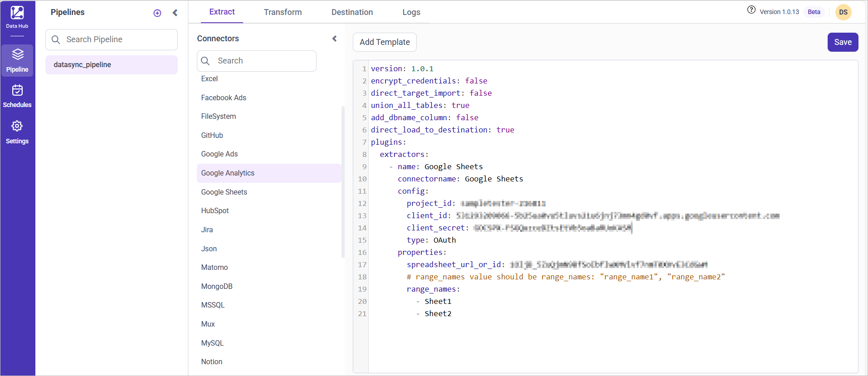Screen dimensions: 868x376
Task: Switch to the Transform tab
Action: pyautogui.click(x=283, y=12)
